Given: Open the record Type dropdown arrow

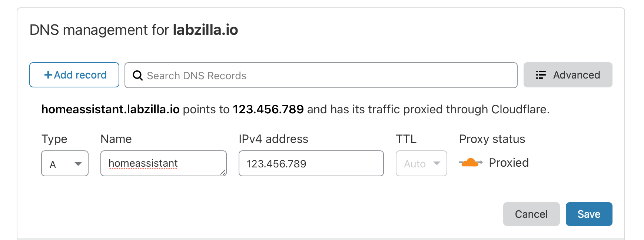Looking at the screenshot, I should (78, 164).
